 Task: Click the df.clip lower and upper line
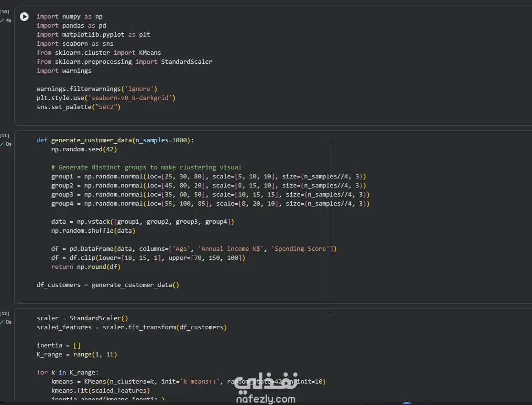148,258
